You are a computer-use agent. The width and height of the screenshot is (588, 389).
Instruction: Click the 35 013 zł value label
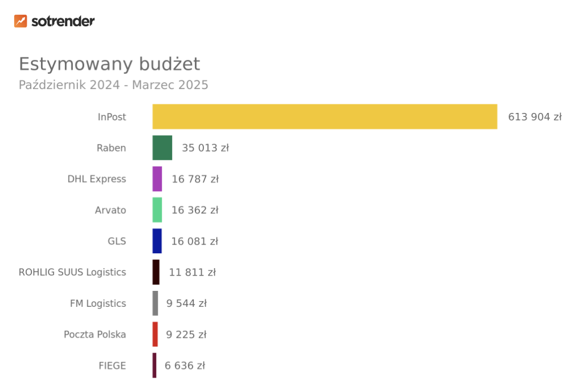205,148
